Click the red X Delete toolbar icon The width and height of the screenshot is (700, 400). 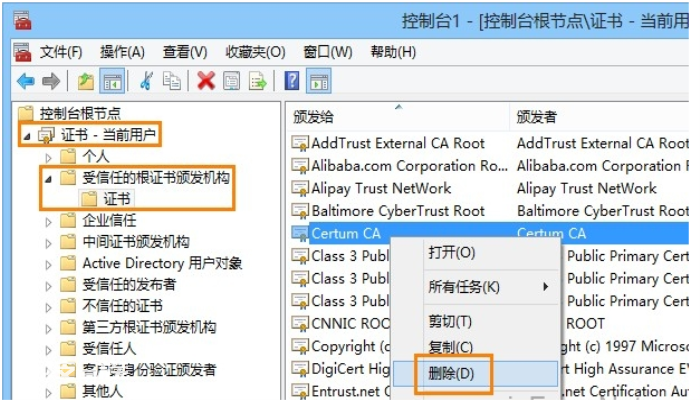click(x=206, y=81)
